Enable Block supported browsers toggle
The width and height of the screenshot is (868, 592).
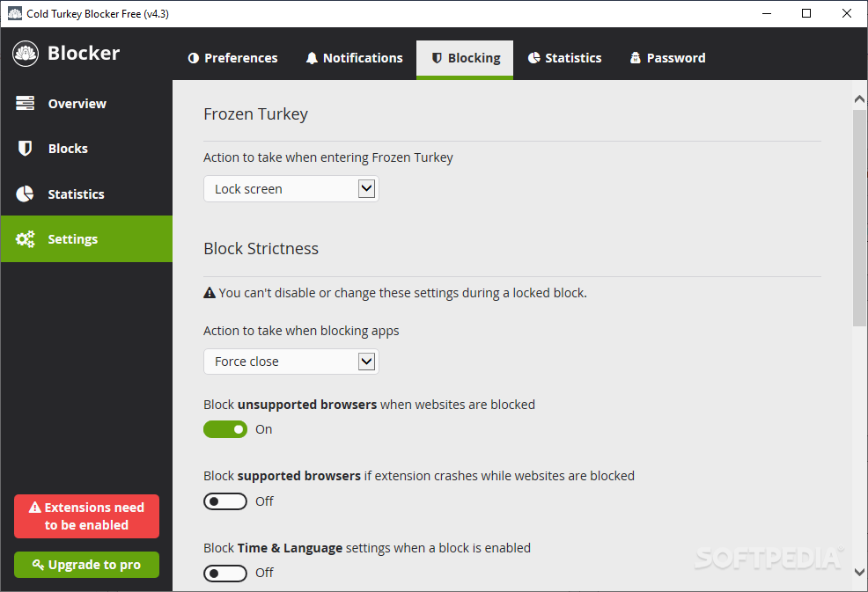pos(225,501)
